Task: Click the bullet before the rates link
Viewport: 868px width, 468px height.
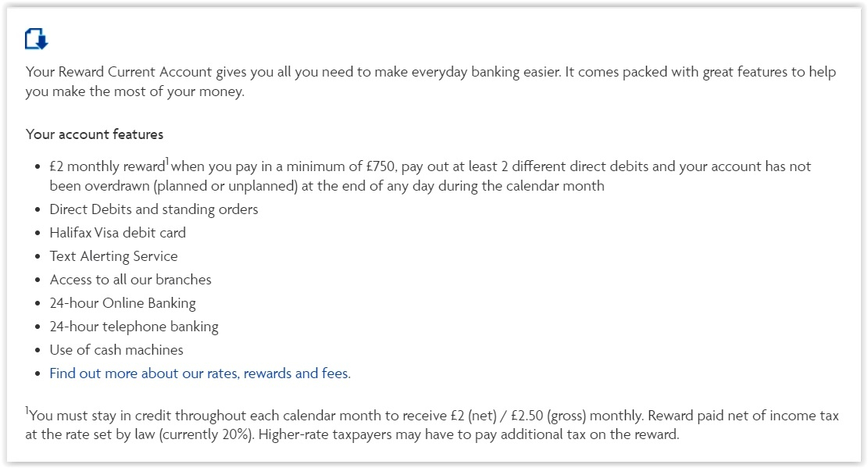Action: coord(38,373)
